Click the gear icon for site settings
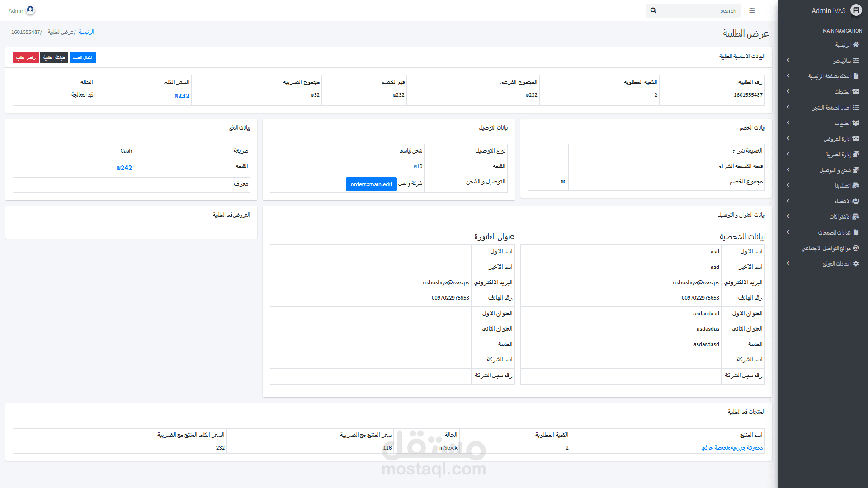The image size is (868, 488). [855, 263]
